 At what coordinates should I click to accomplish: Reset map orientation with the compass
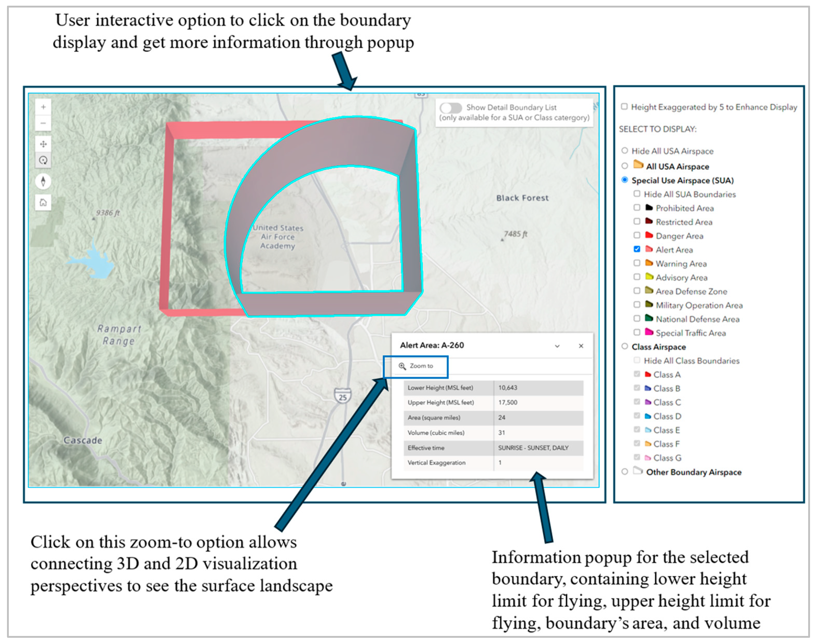[x=43, y=181]
